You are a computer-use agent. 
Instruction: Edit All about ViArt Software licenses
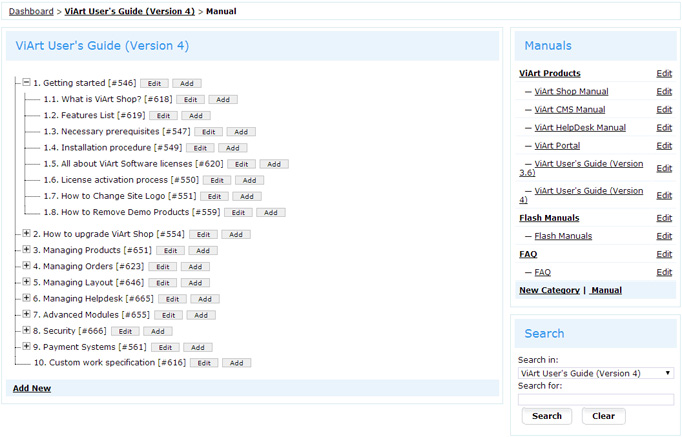241,164
